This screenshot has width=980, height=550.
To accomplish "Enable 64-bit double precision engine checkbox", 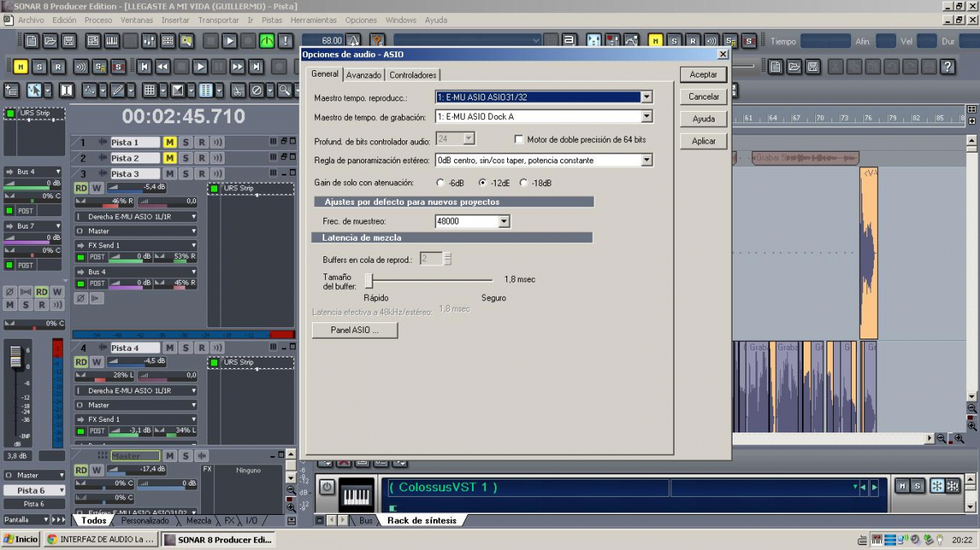I will [519, 140].
